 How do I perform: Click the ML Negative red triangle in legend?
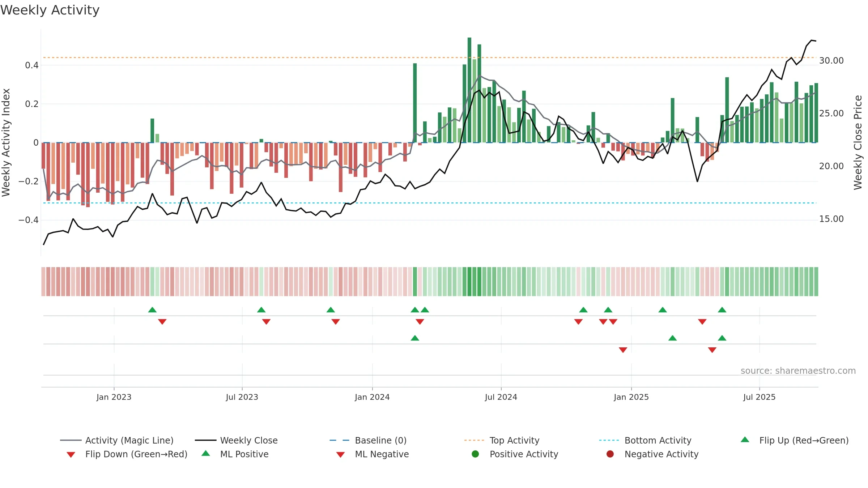(x=340, y=455)
